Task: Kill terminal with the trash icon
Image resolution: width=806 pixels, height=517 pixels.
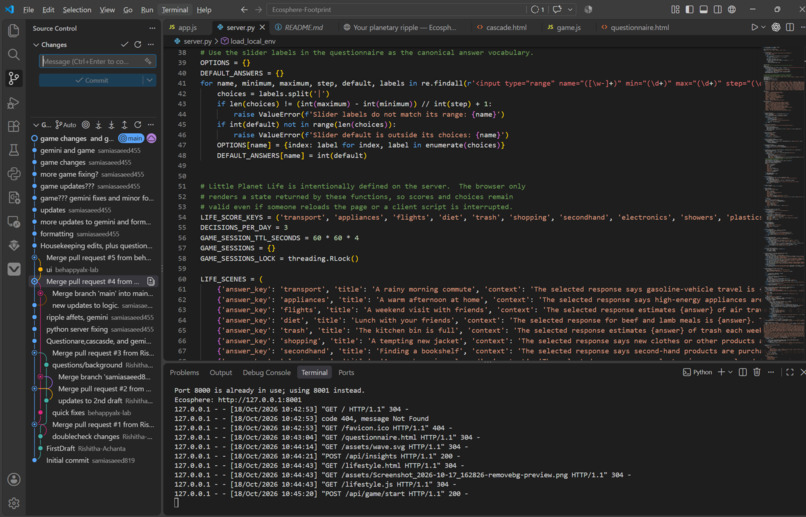Action: (x=757, y=372)
